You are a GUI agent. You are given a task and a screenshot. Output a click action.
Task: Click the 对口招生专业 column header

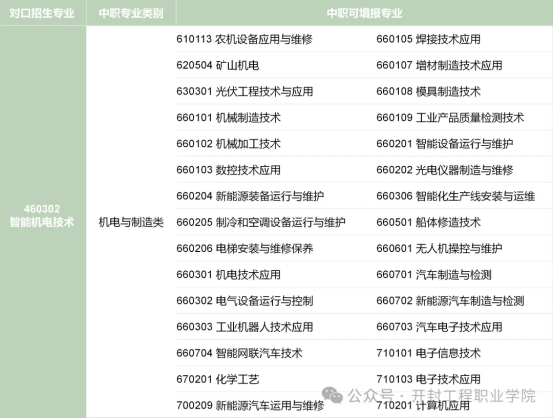pyautogui.click(x=42, y=13)
